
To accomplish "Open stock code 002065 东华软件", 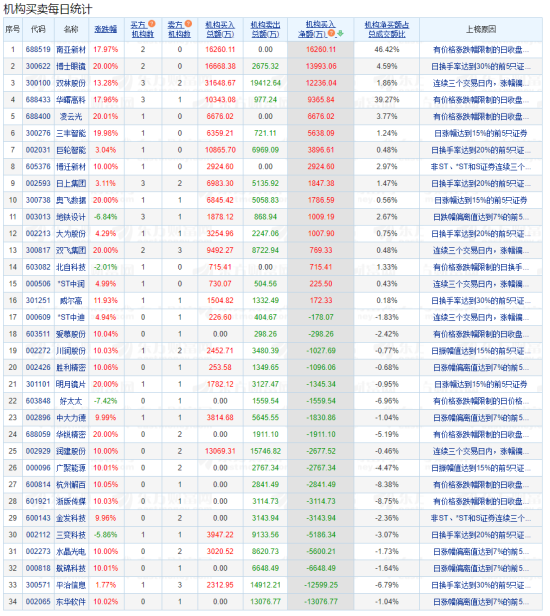I will click(38, 602).
